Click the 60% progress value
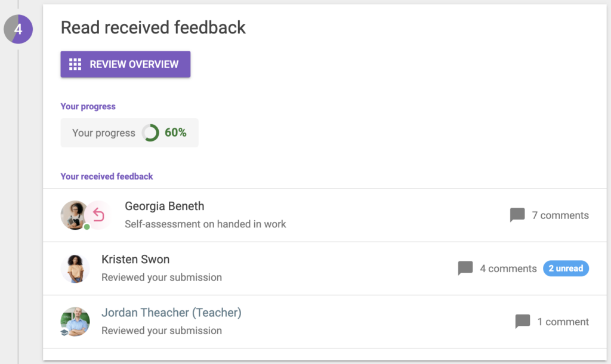This screenshot has width=611, height=364. [x=175, y=133]
